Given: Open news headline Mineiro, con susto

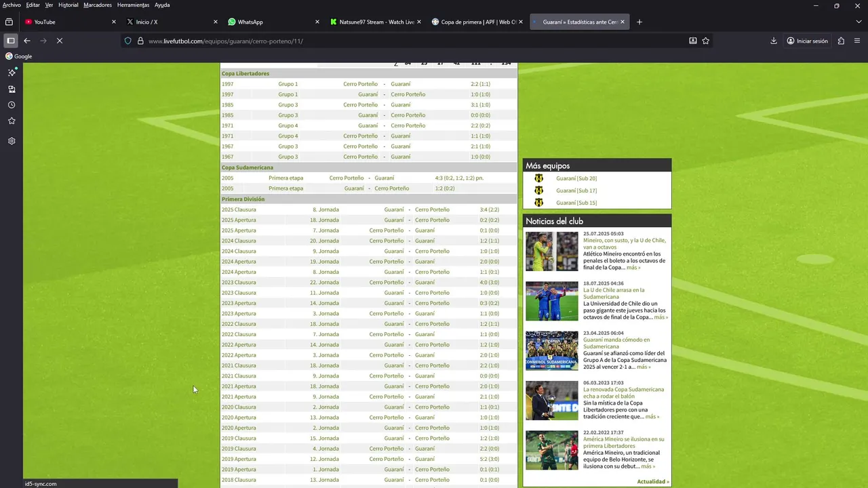Looking at the screenshot, I should point(625,243).
